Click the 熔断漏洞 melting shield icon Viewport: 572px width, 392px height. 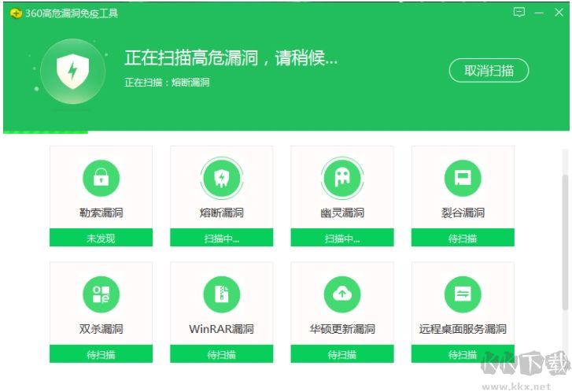221,178
